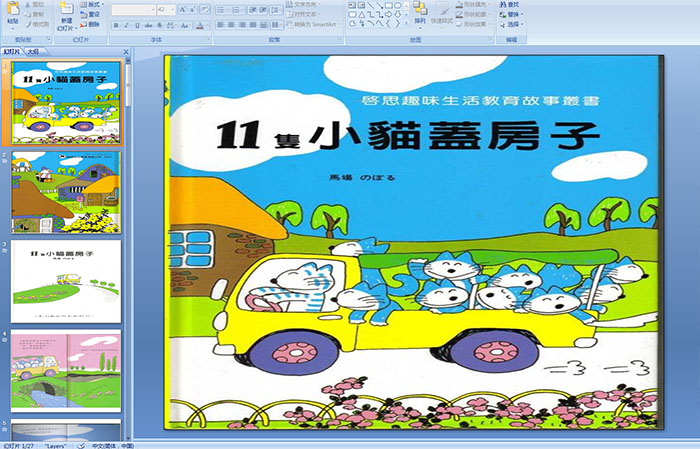This screenshot has width=700, height=449.
Task: Toggle text Shadow (S) formatting
Action: click(x=159, y=25)
